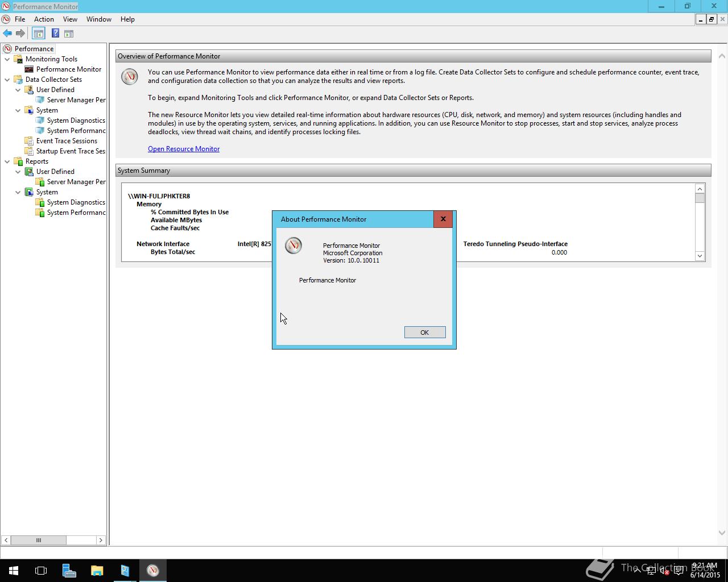Viewport: 728px width, 582px height.
Task: Open the Window menu
Action: tap(98, 19)
